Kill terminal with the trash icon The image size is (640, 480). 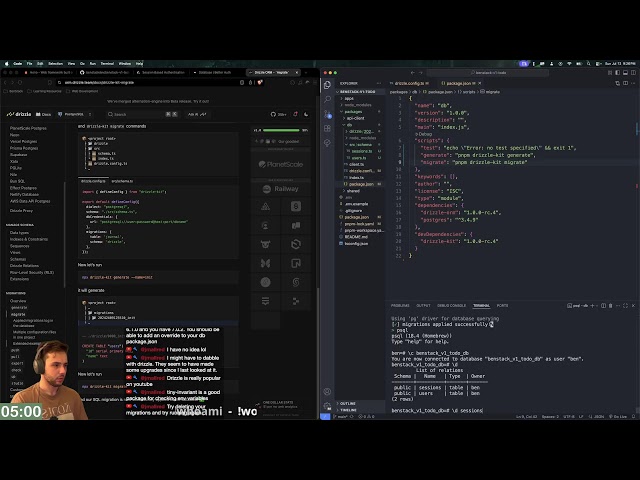(x=611, y=305)
